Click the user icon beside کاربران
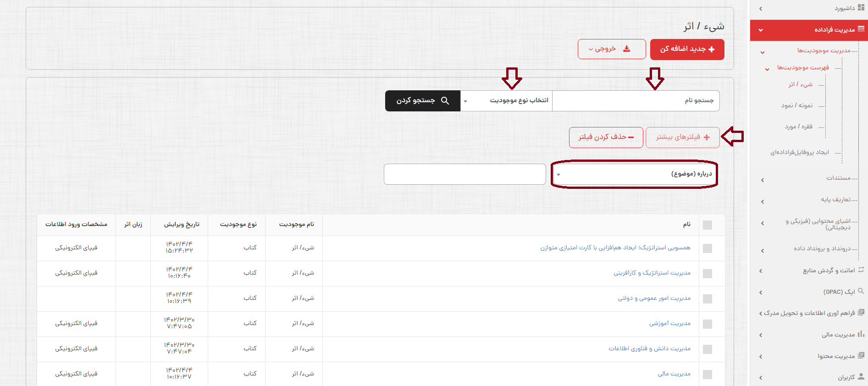868x386 pixels. point(861,376)
